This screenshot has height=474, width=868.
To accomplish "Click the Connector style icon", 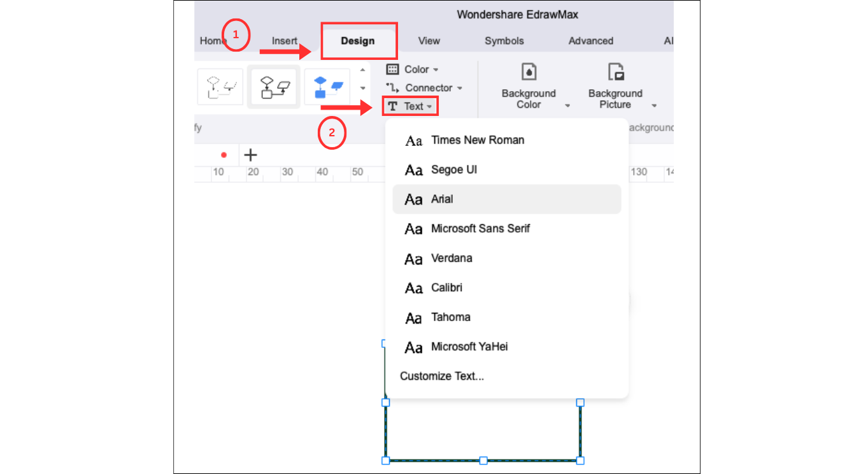I will click(x=392, y=88).
